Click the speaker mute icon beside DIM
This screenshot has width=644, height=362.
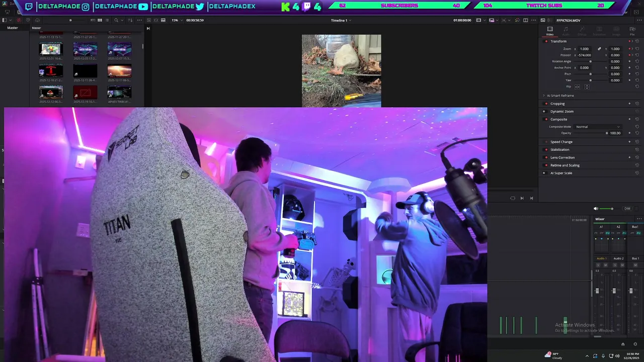point(596,209)
